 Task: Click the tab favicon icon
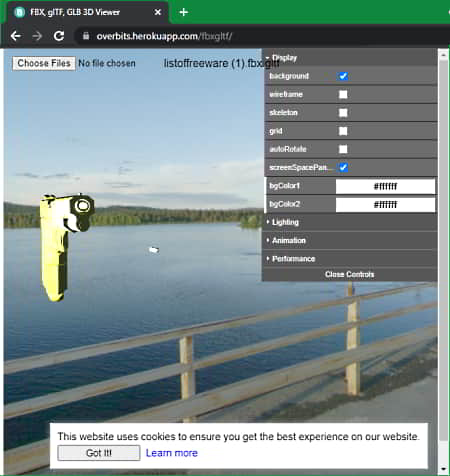(x=20, y=12)
